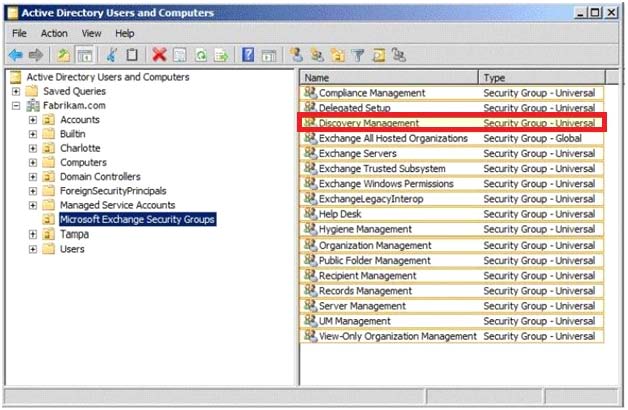Click the Copy clipboard icon
Image resolution: width=628 pixels, height=410 pixels.
132,55
